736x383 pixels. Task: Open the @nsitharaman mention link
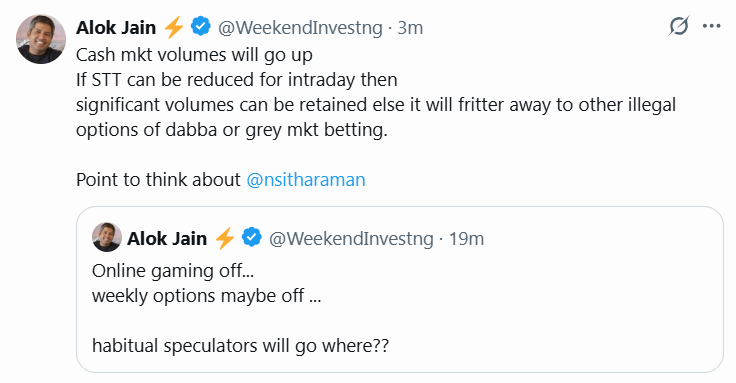click(x=306, y=180)
